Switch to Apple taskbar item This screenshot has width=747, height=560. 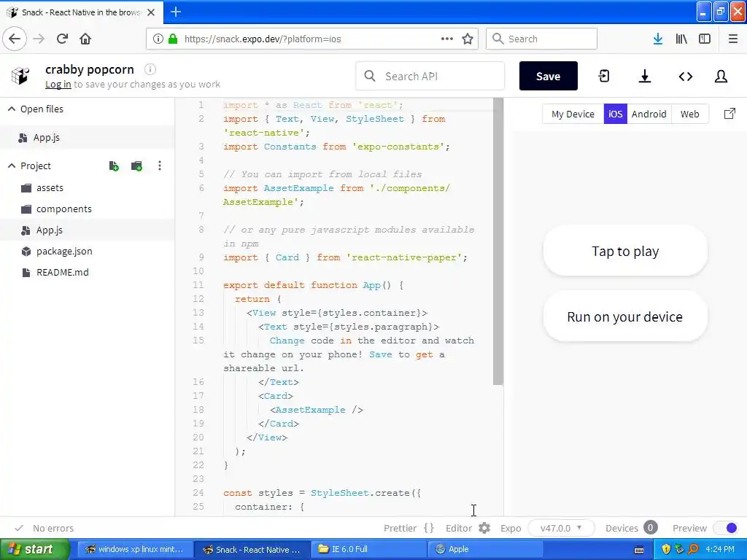point(485,550)
